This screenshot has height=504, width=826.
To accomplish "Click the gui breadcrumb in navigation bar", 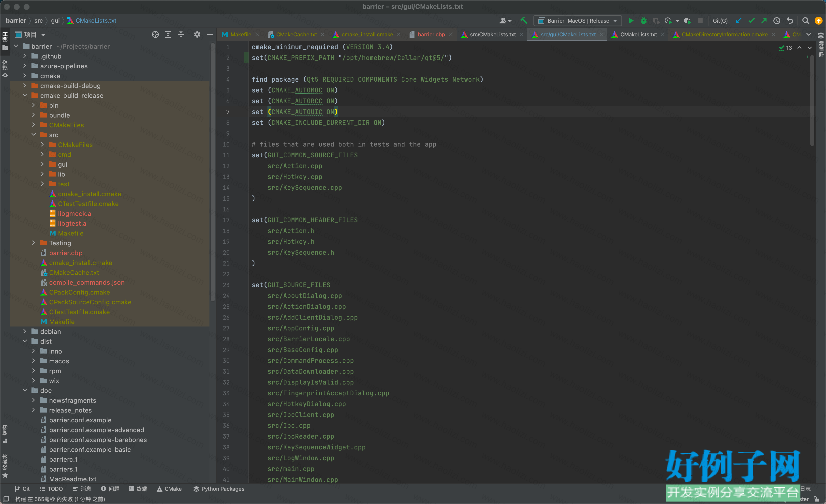I will click(x=55, y=20).
